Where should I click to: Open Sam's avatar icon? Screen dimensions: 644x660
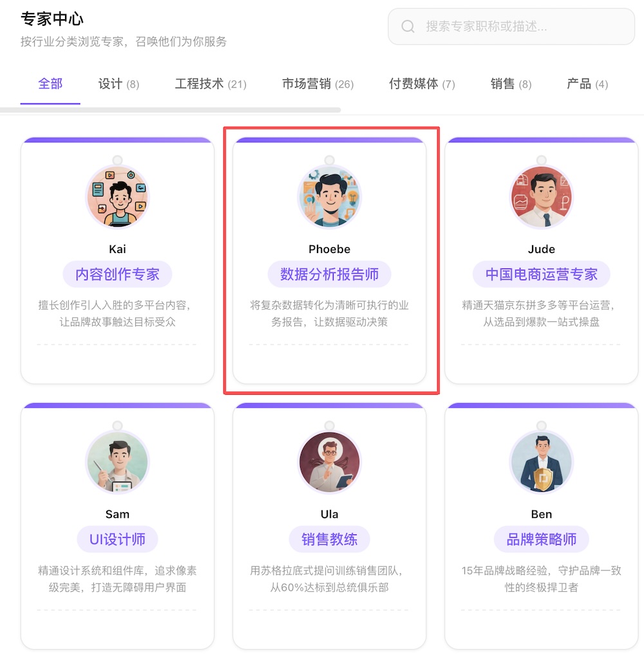click(x=117, y=461)
